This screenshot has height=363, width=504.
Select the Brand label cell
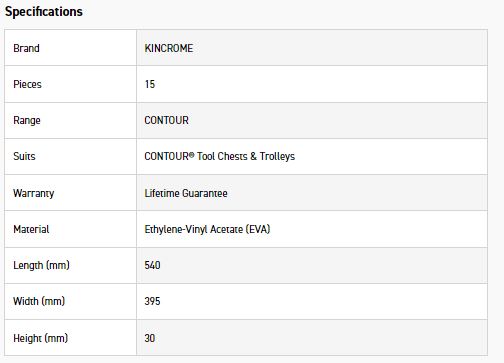pyautogui.click(x=70, y=48)
